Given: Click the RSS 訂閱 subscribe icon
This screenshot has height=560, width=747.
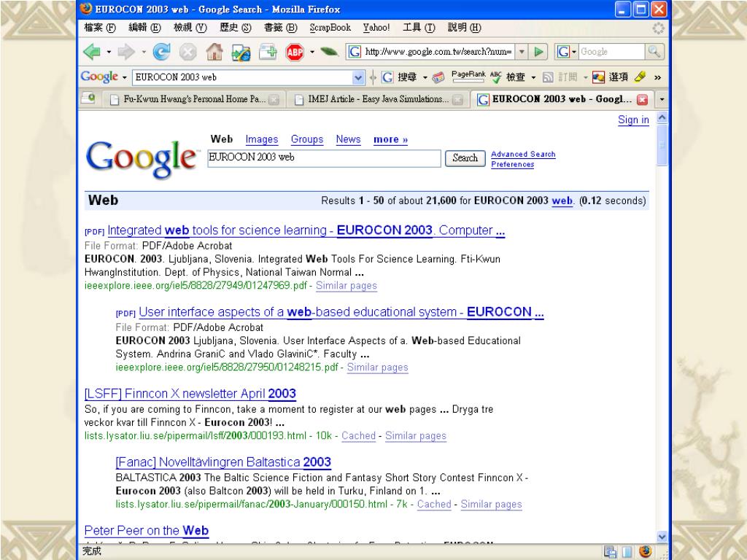Looking at the screenshot, I should pyautogui.click(x=560, y=77).
